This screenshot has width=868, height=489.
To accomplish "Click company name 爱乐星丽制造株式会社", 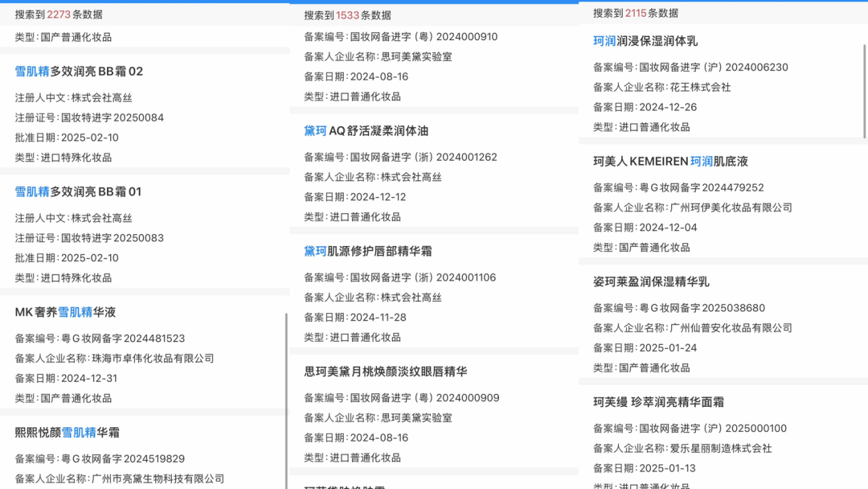I will [721, 448].
